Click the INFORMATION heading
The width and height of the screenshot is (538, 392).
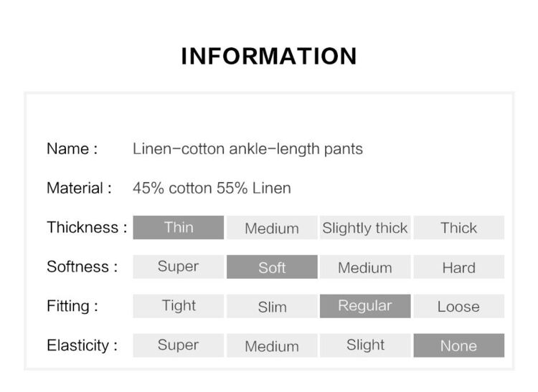click(269, 56)
